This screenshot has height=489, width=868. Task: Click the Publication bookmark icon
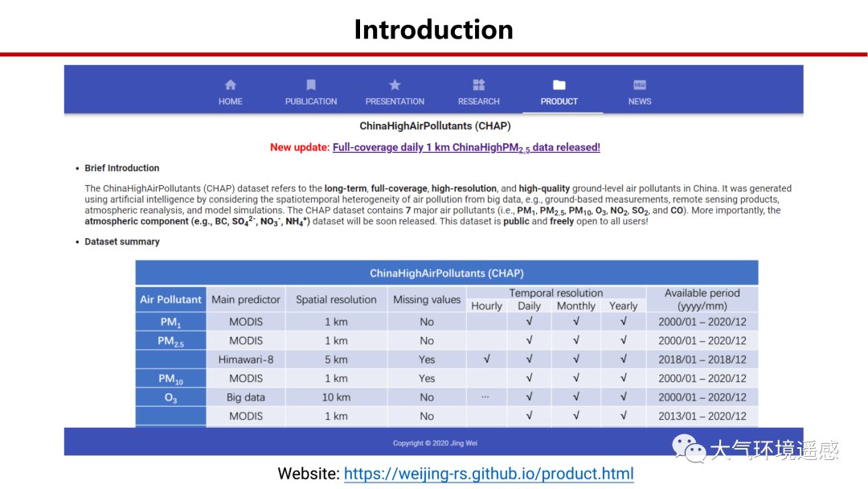[x=311, y=84]
